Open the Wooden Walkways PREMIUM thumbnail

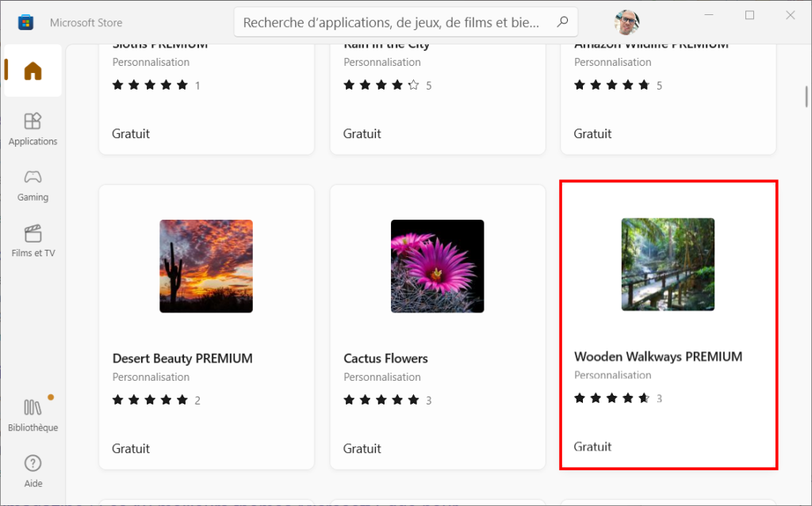click(x=668, y=264)
